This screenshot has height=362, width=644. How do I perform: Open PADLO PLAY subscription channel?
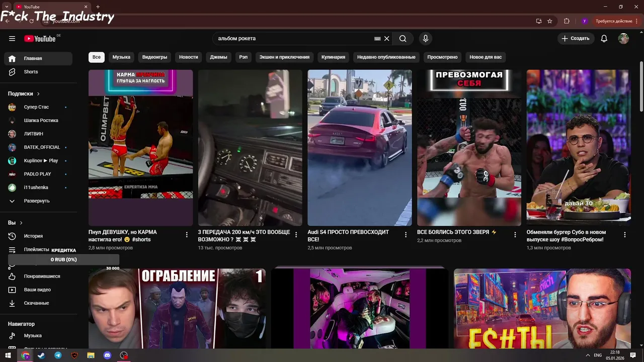coord(38,174)
